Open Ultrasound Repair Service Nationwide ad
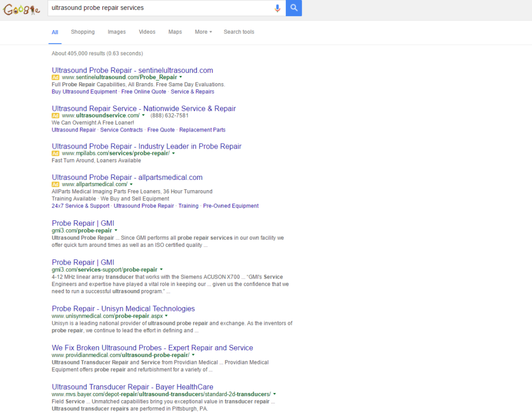 click(x=144, y=109)
